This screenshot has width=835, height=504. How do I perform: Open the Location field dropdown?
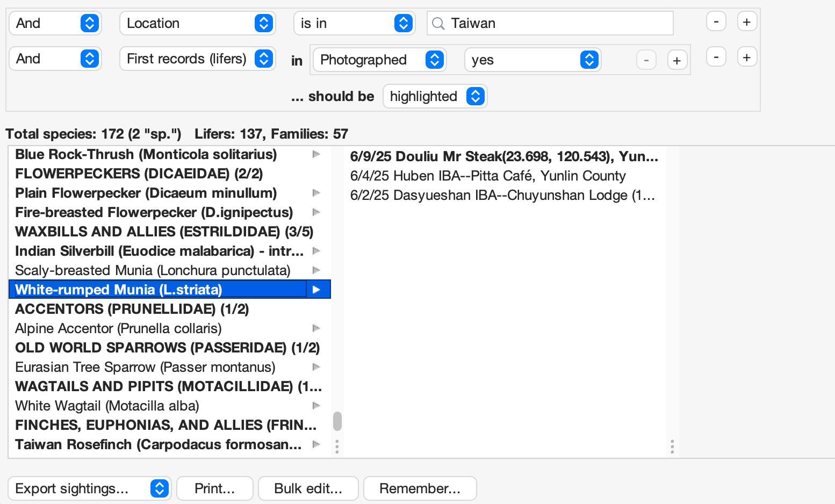pos(197,23)
